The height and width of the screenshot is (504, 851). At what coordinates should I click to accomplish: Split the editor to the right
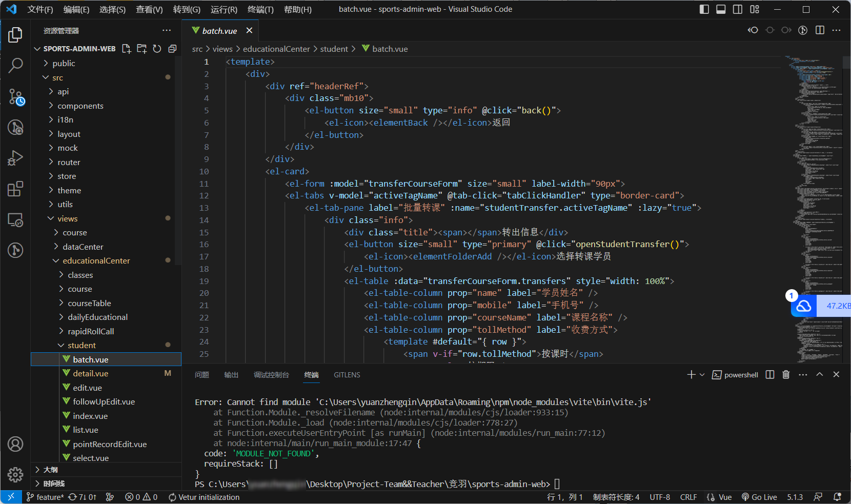pos(820,30)
